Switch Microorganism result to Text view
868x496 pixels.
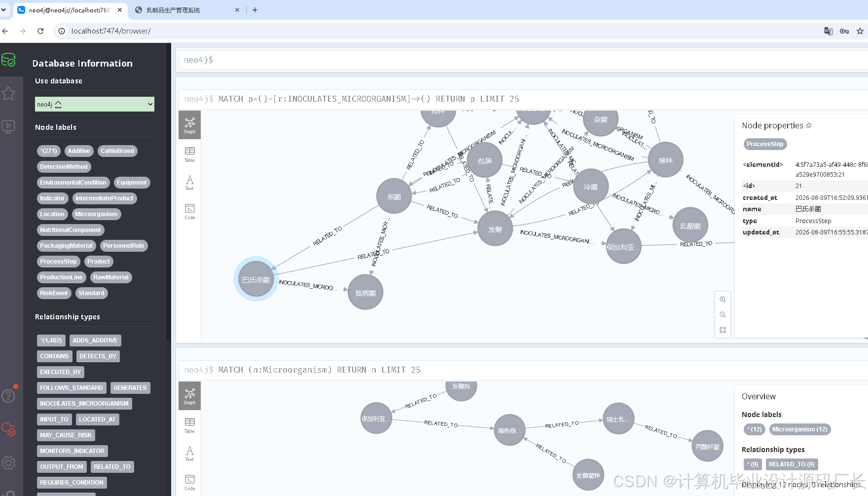click(190, 454)
